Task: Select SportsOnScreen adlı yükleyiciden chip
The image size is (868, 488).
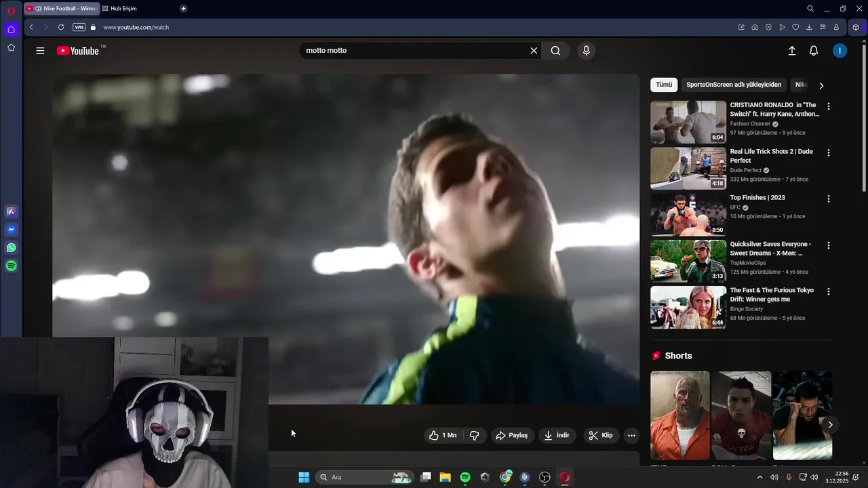Action: pyautogui.click(x=734, y=85)
